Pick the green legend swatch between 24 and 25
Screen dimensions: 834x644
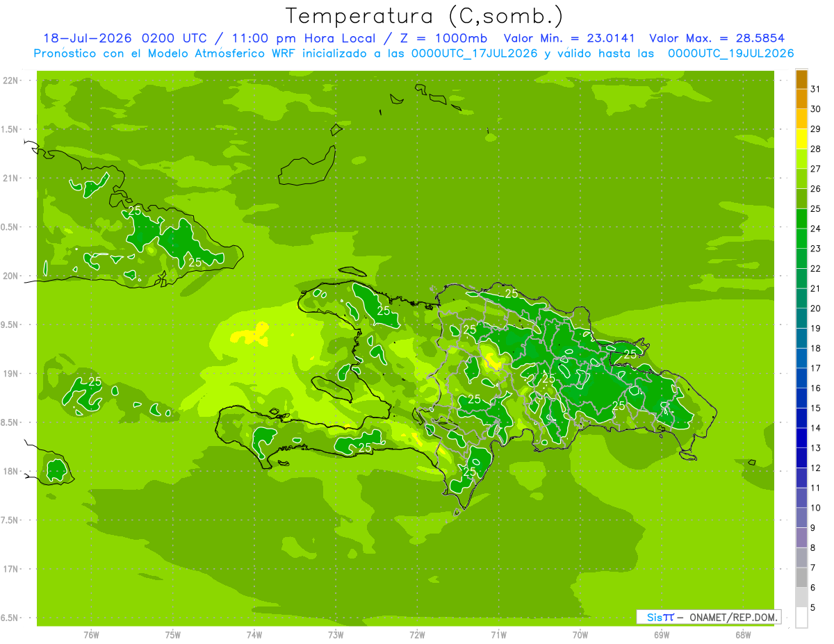coord(801,219)
